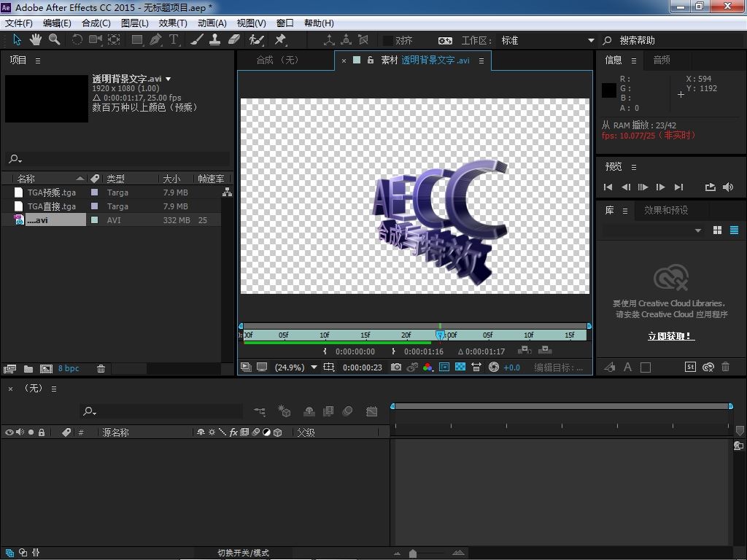The width and height of the screenshot is (747, 560).
Task: Open the footage viewer panel menu
Action: (481, 61)
